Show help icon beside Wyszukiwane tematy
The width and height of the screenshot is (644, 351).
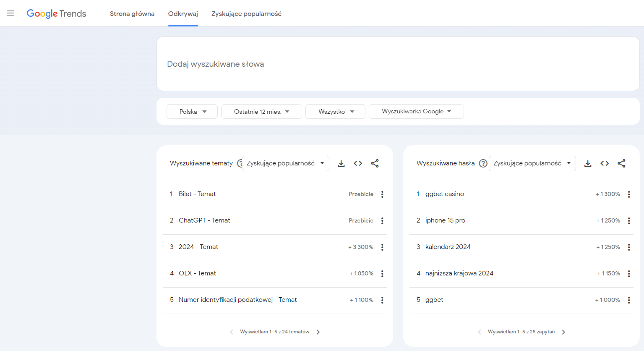coord(240,163)
